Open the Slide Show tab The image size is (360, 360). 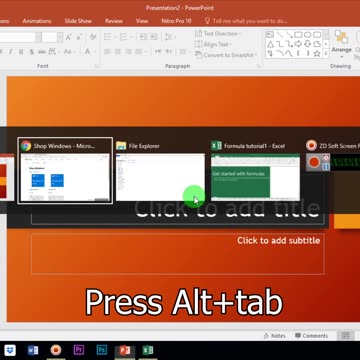tap(78, 21)
